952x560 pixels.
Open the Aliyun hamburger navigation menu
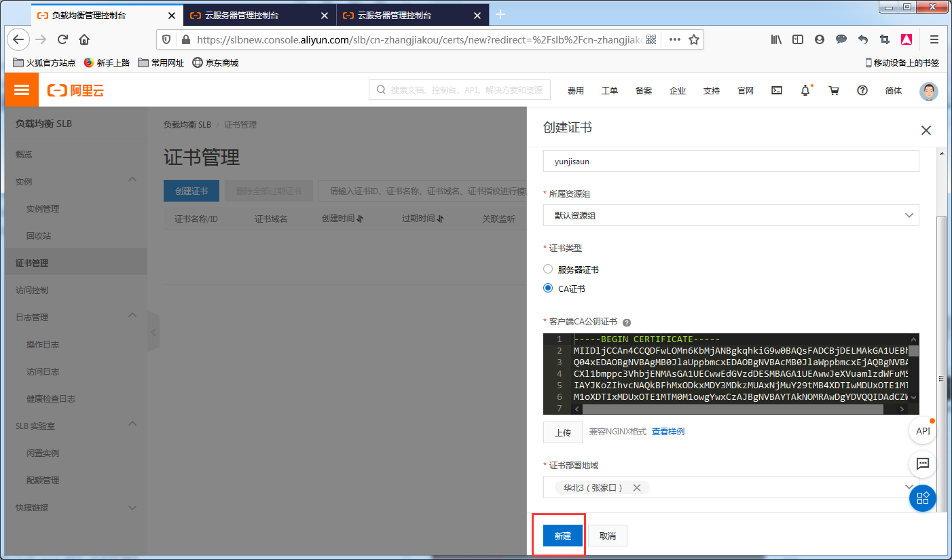coord(22,90)
